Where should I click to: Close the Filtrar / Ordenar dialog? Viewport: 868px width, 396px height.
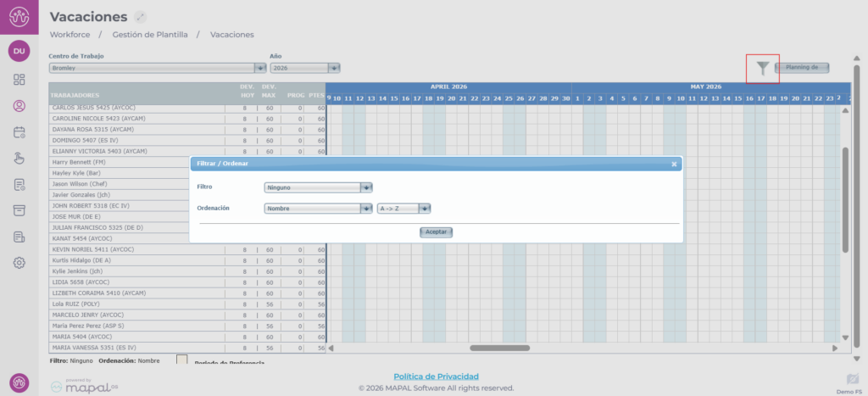[674, 165]
